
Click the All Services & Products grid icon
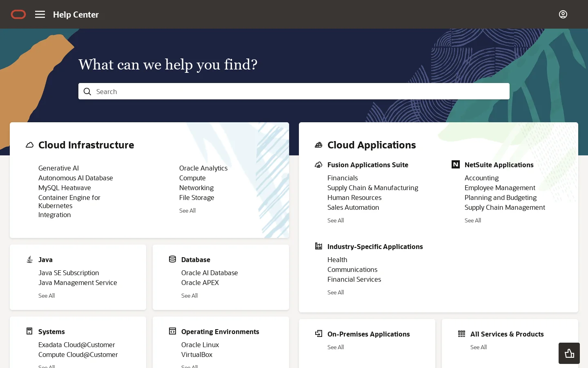[x=461, y=334]
